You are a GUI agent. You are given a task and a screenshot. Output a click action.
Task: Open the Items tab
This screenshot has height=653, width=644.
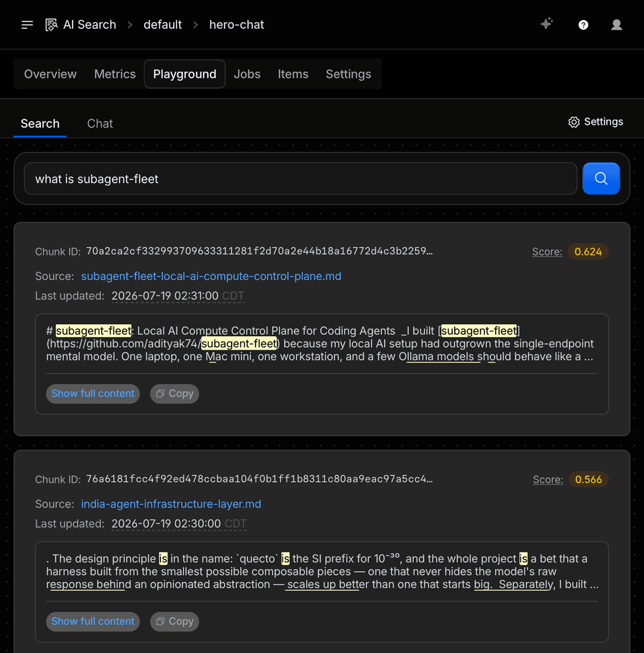coord(293,74)
